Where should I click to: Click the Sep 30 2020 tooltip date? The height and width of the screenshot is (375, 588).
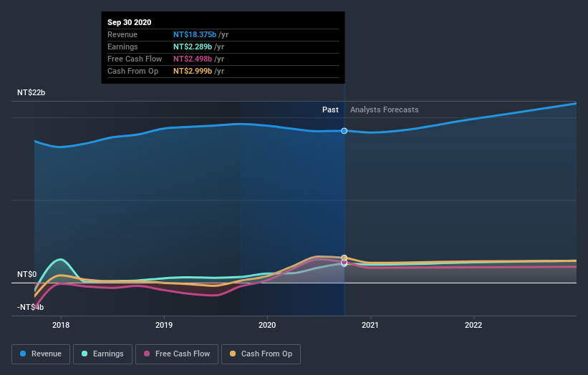tap(130, 22)
